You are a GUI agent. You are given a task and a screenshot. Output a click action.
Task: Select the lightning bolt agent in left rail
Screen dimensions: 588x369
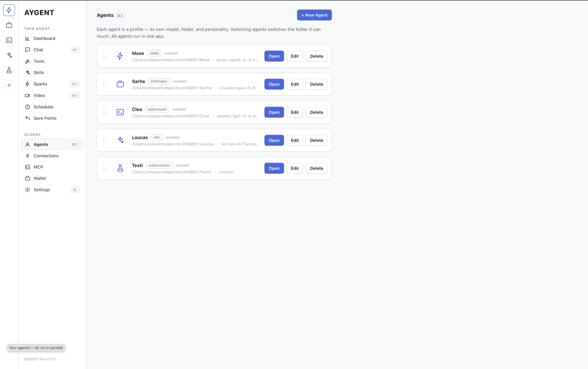coord(9,10)
